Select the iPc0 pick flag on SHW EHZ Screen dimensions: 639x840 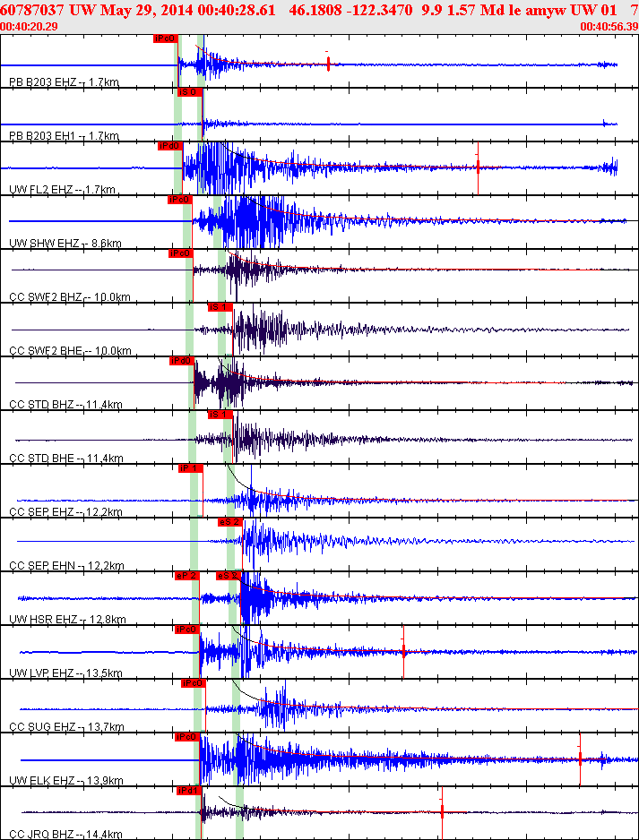click(x=179, y=200)
